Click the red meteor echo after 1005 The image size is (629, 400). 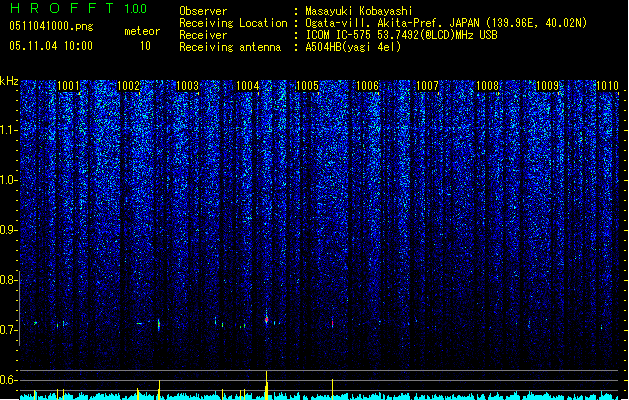tap(333, 323)
